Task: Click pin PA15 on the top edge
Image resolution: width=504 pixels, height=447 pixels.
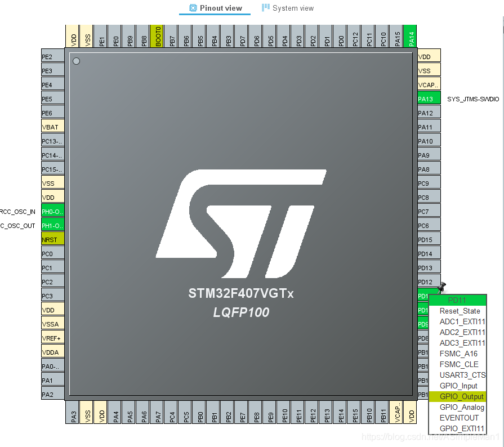Action: click(x=396, y=36)
